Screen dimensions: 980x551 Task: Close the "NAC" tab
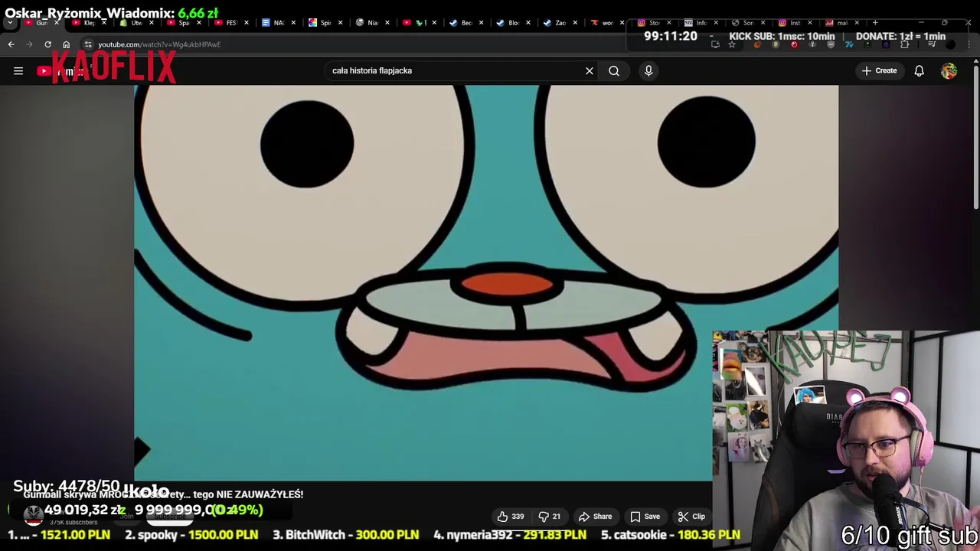[x=293, y=22]
